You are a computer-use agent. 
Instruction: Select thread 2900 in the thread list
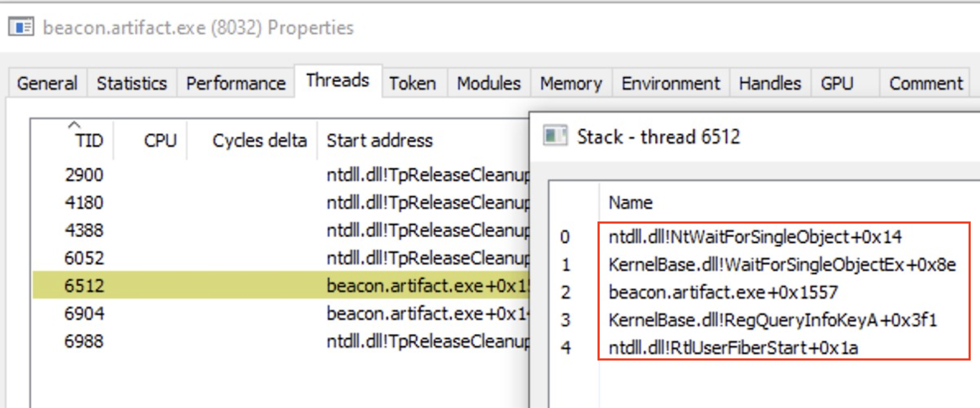point(164,175)
